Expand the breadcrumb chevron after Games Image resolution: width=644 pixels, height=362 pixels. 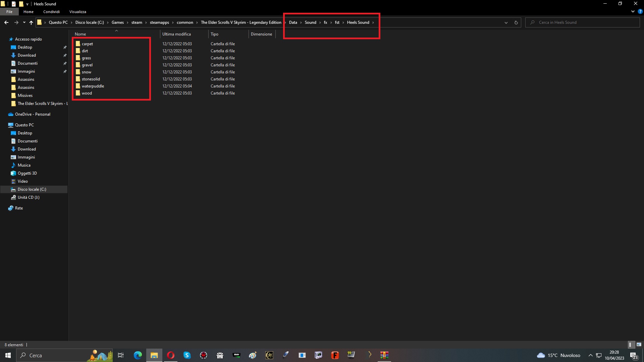pyautogui.click(x=127, y=22)
